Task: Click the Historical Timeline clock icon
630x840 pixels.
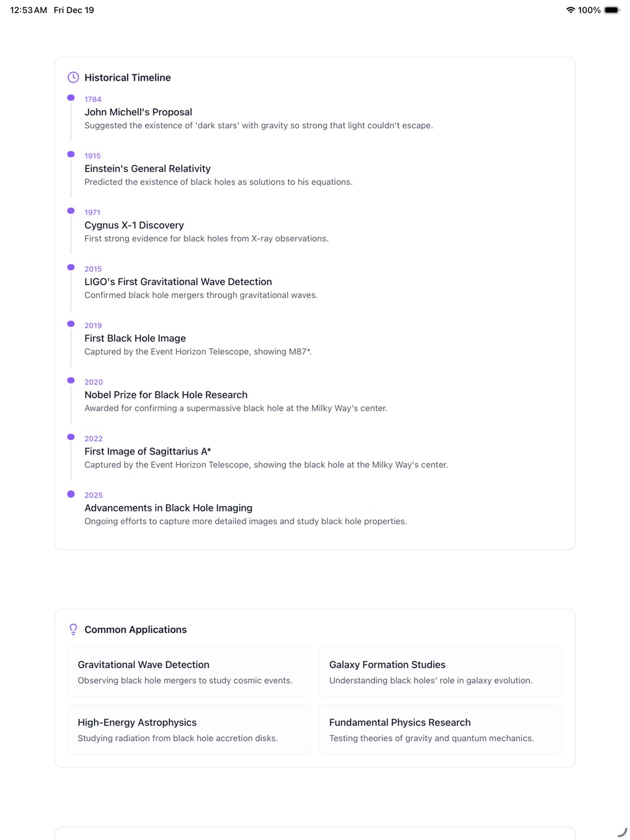Action: (74, 77)
